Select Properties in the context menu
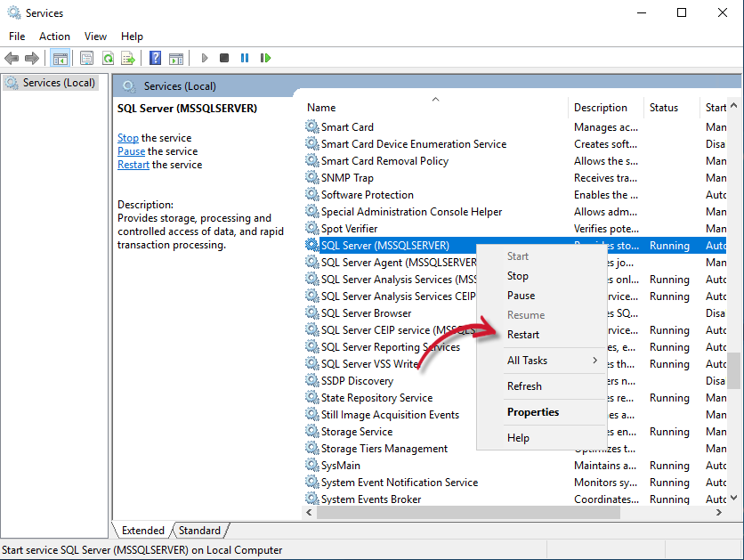Image resolution: width=744 pixels, height=560 pixels. click(533, 412)
